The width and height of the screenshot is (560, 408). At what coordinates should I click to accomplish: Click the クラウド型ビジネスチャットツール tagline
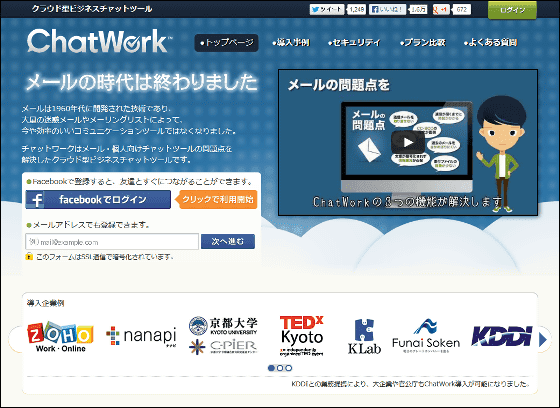tap(92, 9)
